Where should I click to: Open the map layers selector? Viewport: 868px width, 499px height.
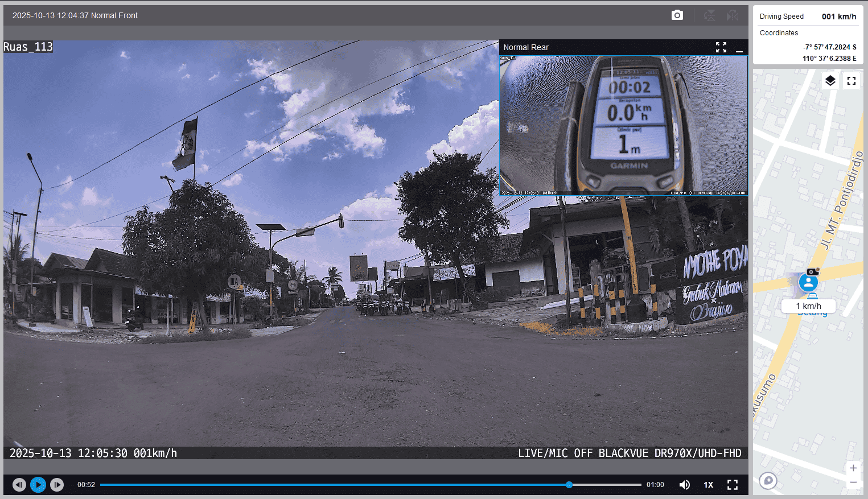(x=830, y=81)
